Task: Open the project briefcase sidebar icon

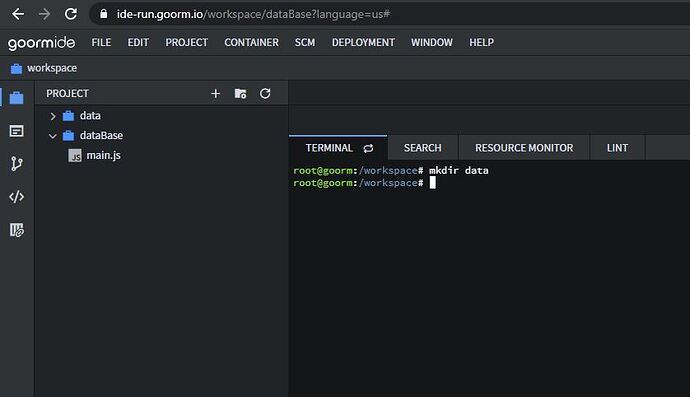Action: pos(16,97)
